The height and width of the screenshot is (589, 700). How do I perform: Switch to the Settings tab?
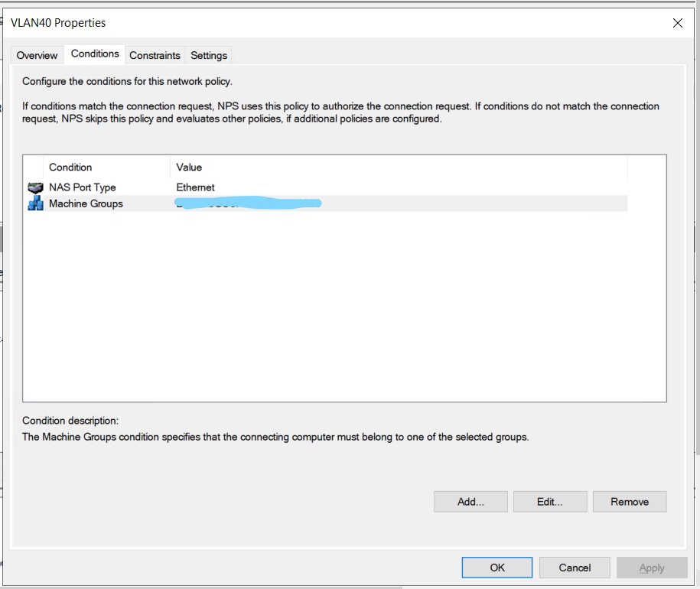[208, 55]
